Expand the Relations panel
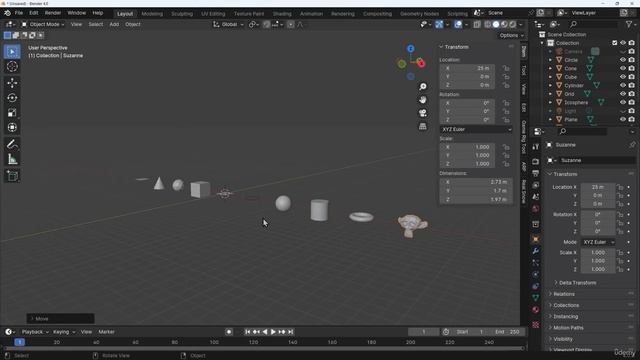Viewport: 640px width, 360px height. [x=564, y=294]
